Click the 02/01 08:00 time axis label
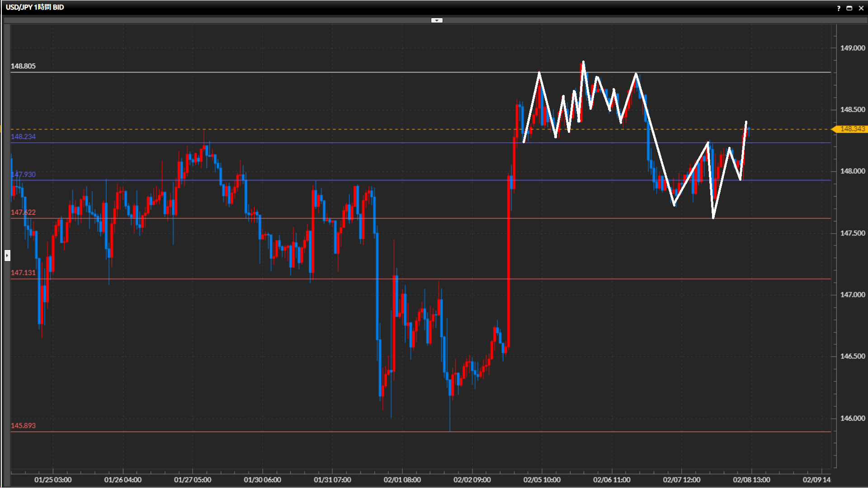The width and height of the screenshot is (868, 488). pos(402,480)
